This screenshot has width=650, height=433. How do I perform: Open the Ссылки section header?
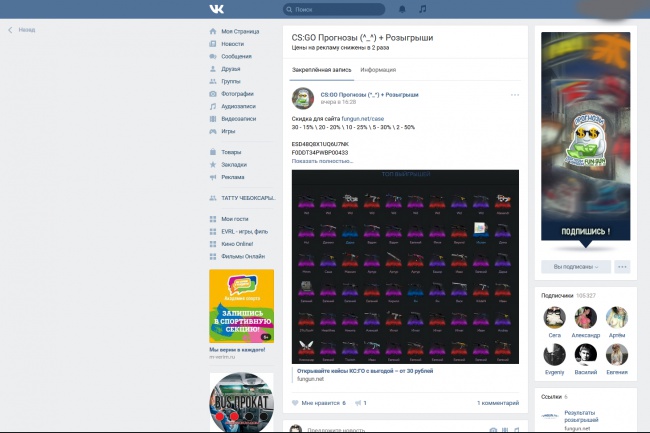[x=554, y=397]
